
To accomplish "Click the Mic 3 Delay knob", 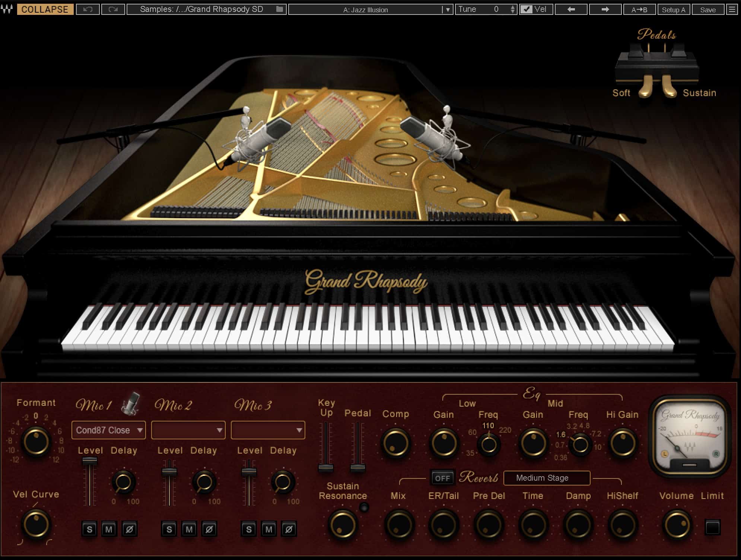I will pyautogui.click(x=283, y=482).
